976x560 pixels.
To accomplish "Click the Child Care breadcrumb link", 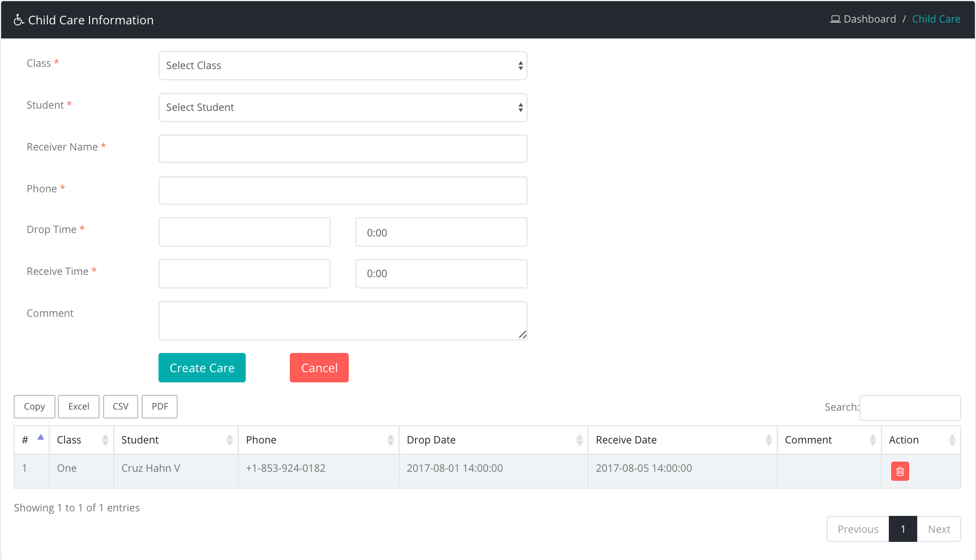I will point(936,19).
